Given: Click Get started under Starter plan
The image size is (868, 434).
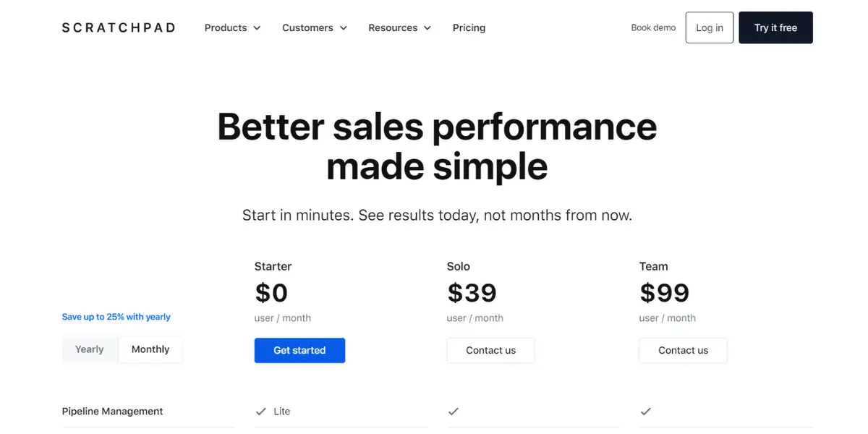Looking at the screenshot, I should (x=299, y=350).
